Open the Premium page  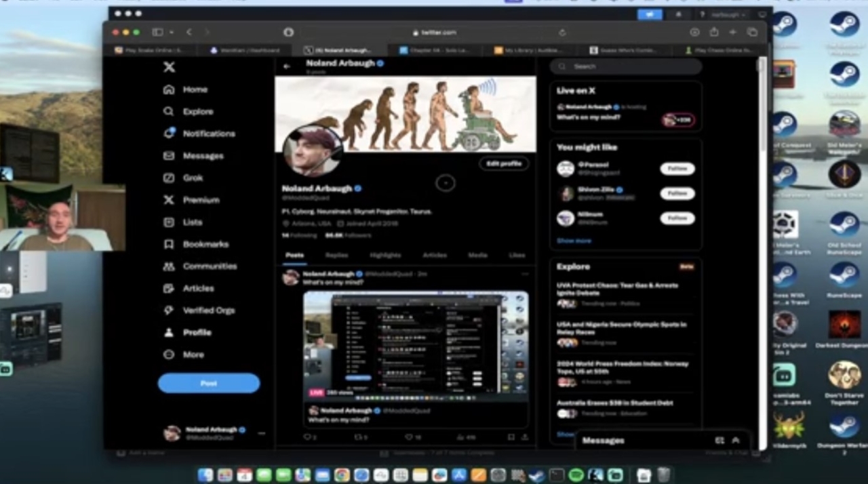click(x=191, y=200)
